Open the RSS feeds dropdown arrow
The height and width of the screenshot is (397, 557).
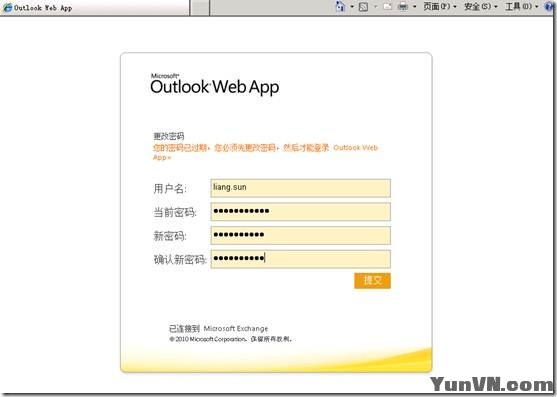376,7
